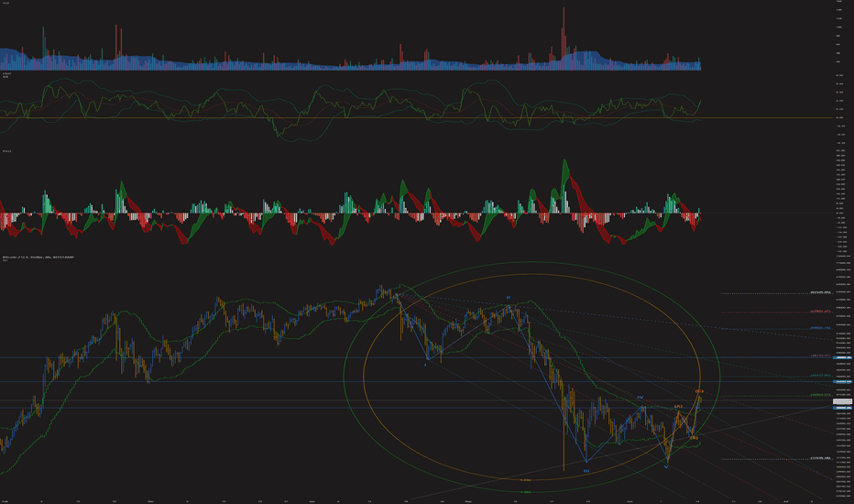Select the blue wave IV label
Screen dimensions: 854x504
(x=640, y=398)
